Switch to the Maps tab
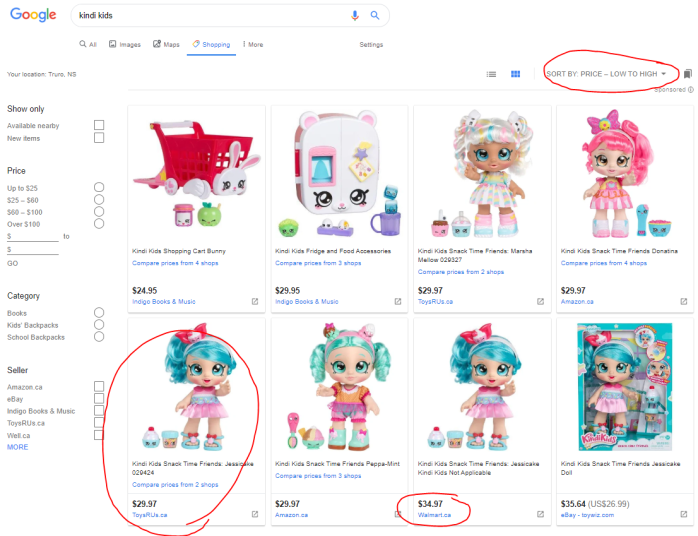Viewport: 698px width, 536px height. 167,44
